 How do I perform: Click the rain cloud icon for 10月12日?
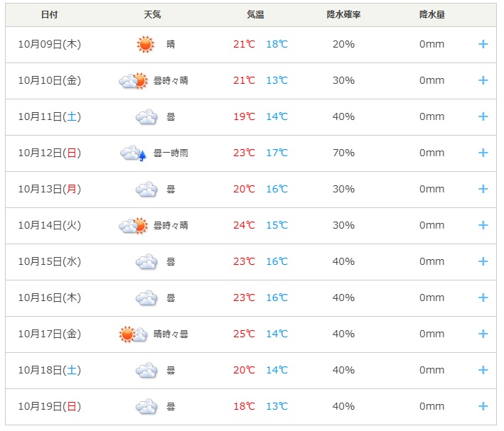coord(133,153)
